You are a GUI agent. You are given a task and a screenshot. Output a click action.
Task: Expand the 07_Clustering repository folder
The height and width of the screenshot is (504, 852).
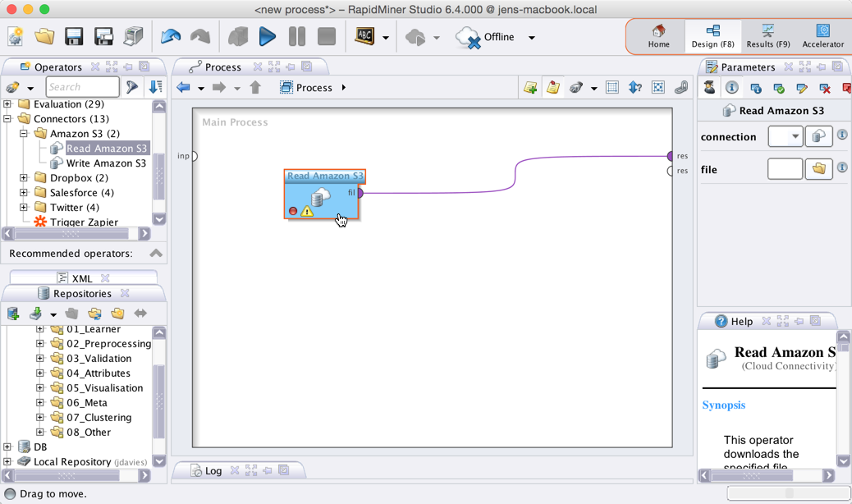coord(40,418)
